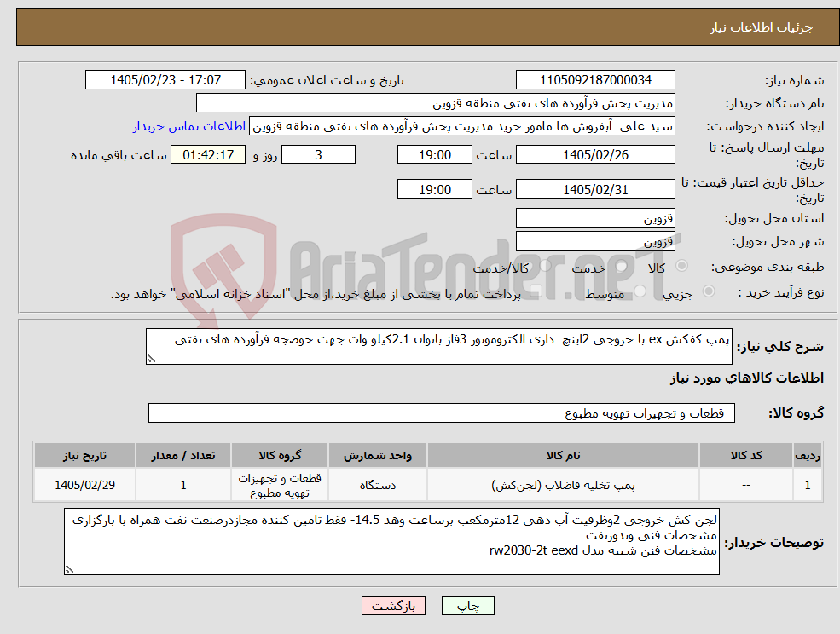This screenshot has height=634, width=840.
Task: Click quantity cell showing 1
Action: (183, 485)
